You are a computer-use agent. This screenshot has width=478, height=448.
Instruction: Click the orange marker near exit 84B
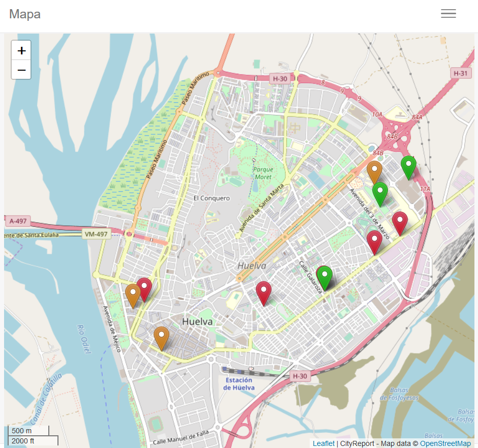click(x=375, y=172)
